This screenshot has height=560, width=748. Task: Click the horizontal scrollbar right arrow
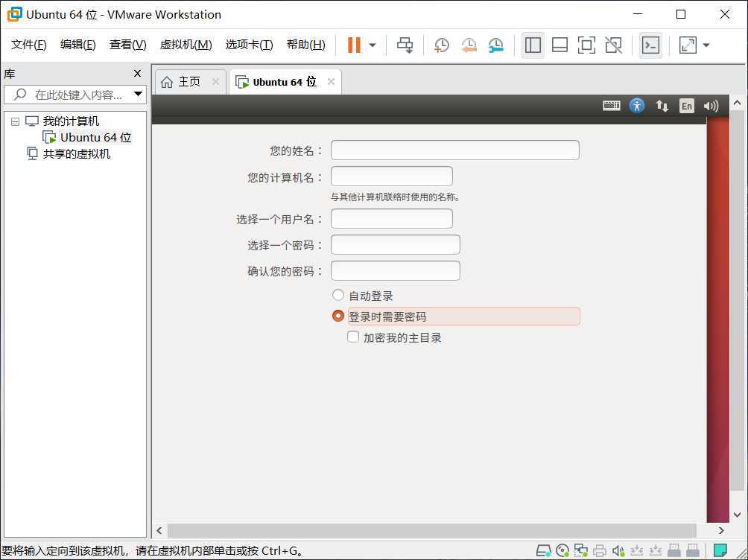click(721, 530)
